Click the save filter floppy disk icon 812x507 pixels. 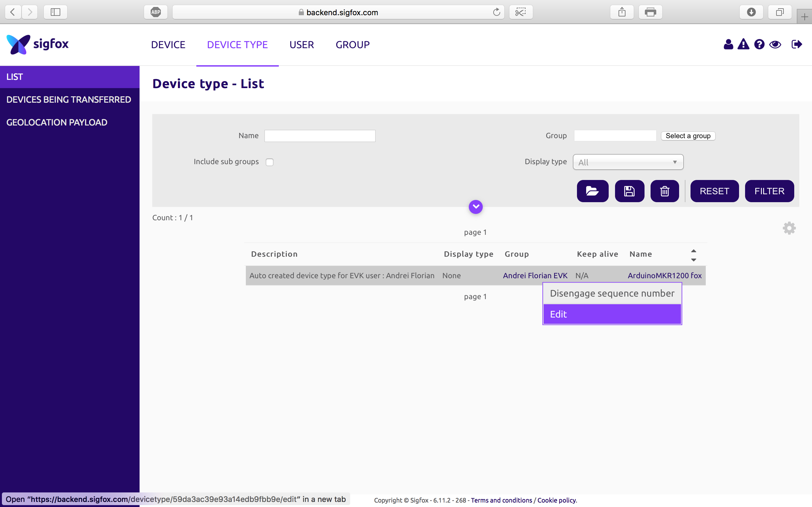(x=629, y=191)
